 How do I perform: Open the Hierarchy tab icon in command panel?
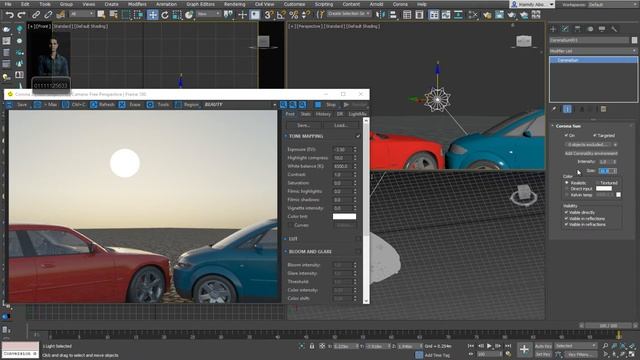[578, 29]
